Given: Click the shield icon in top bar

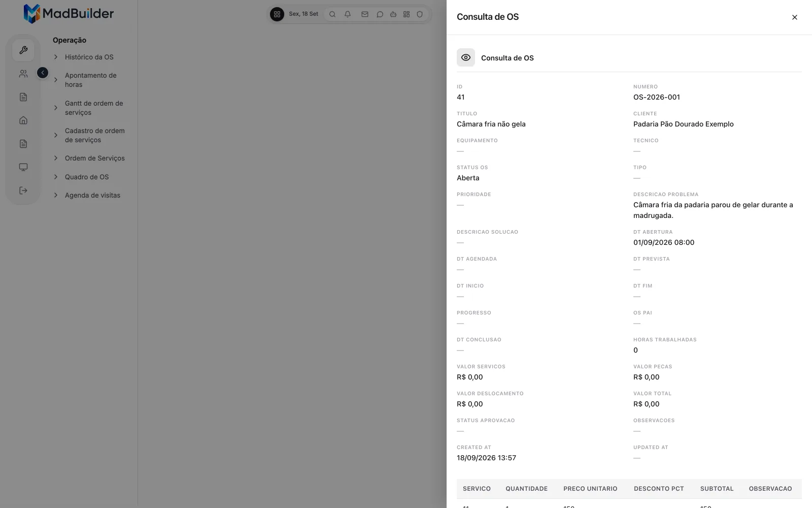Looking at the screenshot, I should coord(420,14).
